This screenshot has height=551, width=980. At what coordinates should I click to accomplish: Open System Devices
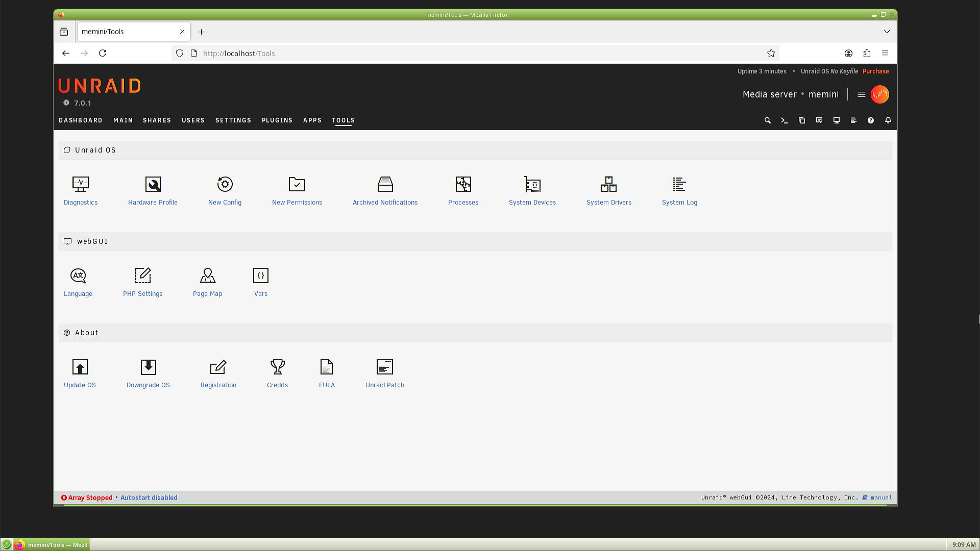532,191
